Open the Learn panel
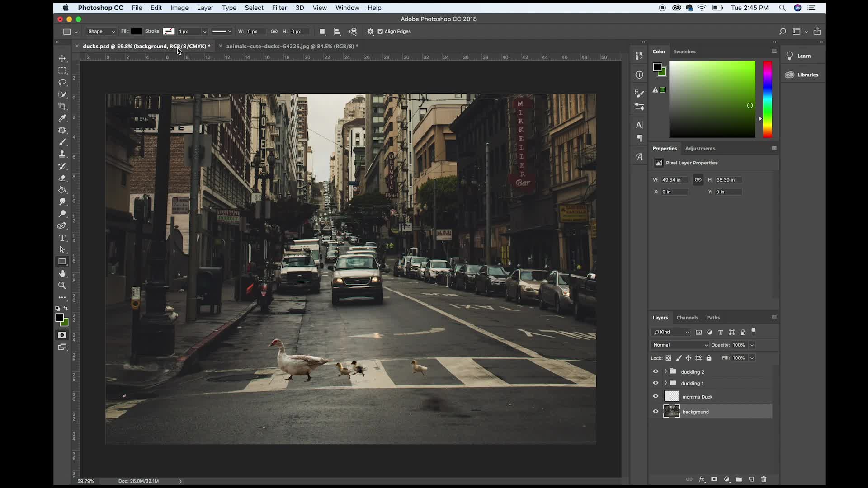The image size is (868, 488). tap(804, 56)
